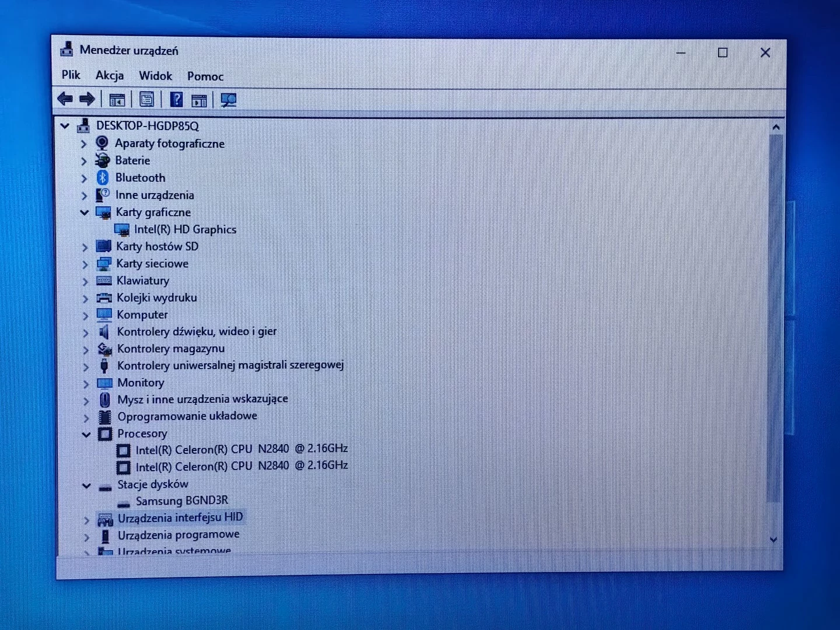Open the Widok menu

click(155, 76)
